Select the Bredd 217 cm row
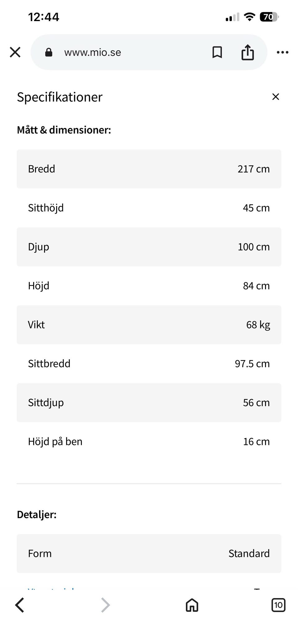This screenshot has width=298, height=644. (x=149, y=169)
